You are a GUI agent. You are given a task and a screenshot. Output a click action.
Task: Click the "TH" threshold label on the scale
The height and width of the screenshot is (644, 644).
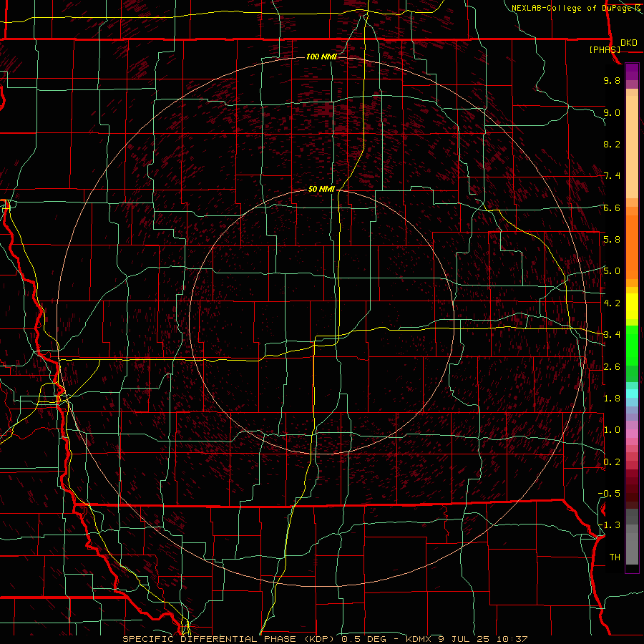coord(615,557)
